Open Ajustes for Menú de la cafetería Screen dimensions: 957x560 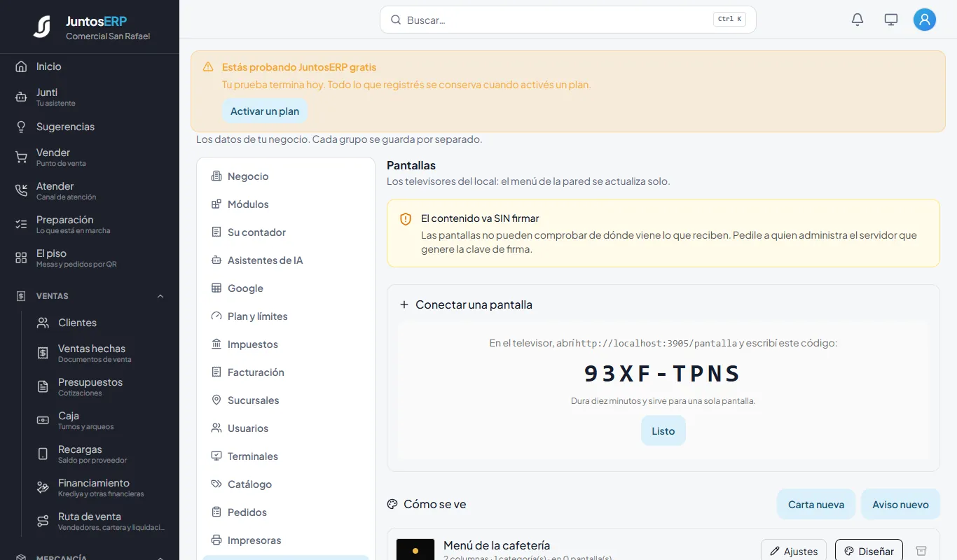click(x=794, y=551)
